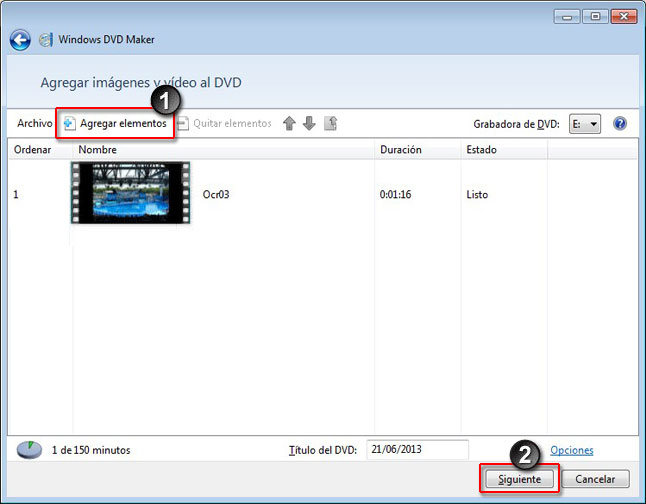Sort by the Nombre column header
Image resolution: width=646 pixels, height=504 pixels.
click(x=224, y=150)
